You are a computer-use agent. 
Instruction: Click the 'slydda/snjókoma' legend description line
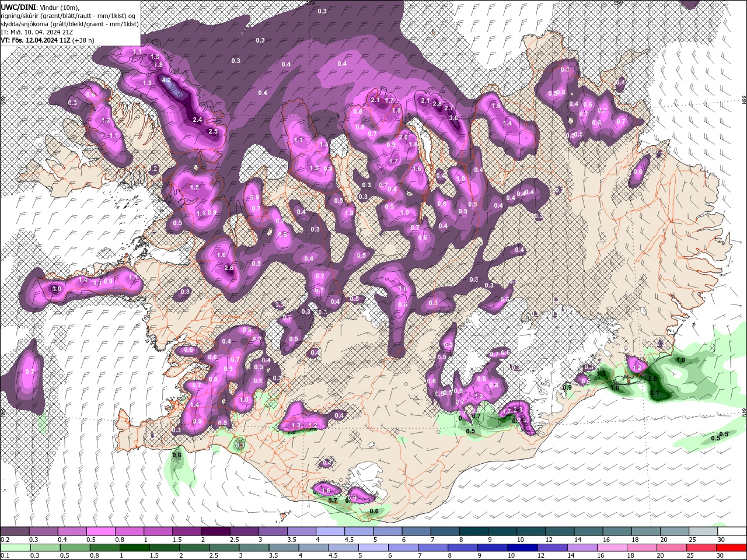click(69, 24)
